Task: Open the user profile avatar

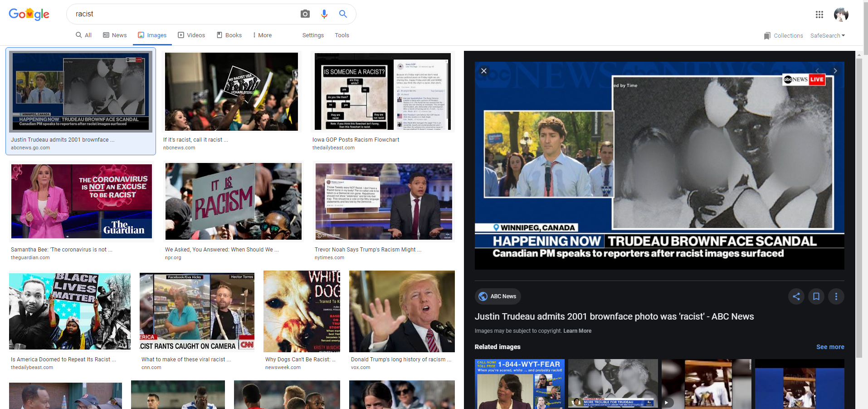Action: (x=841, y=15)
